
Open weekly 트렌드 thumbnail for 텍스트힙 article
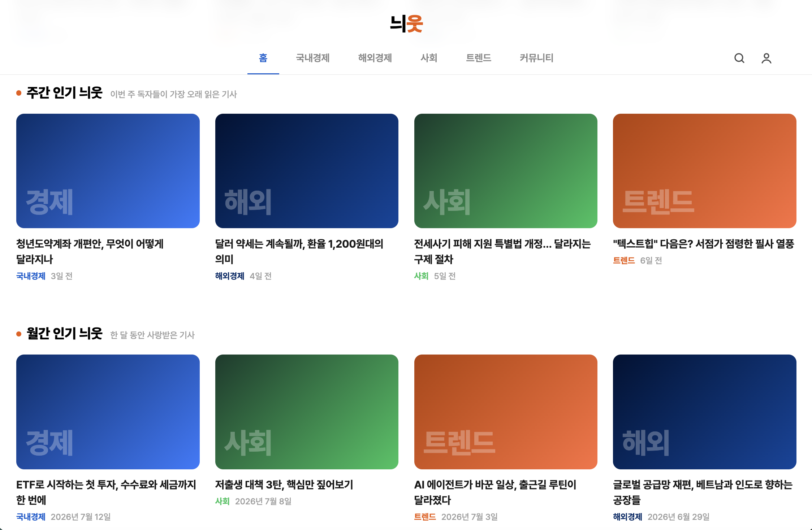click(705, 171)
